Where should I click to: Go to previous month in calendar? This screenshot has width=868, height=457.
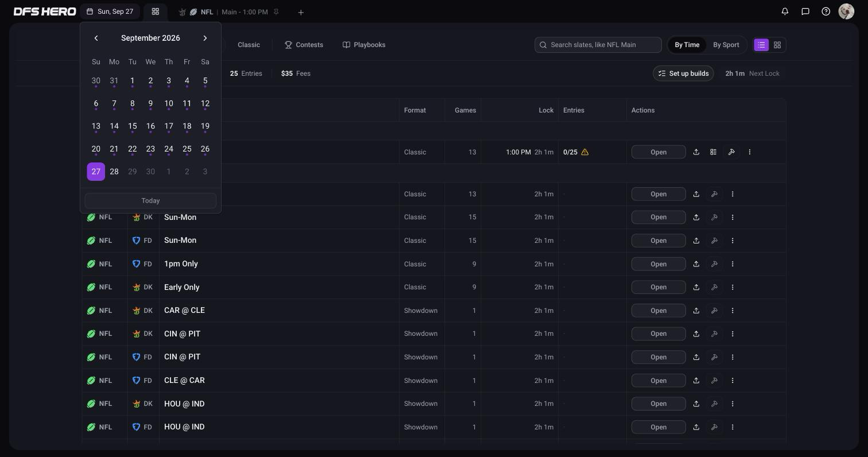[96, 38]
